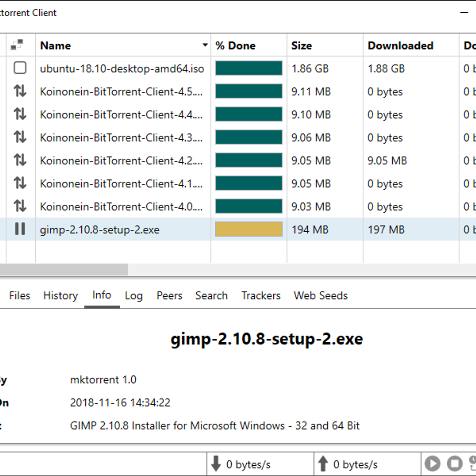476x476 pixels.
Task: Click the 9.03 MB size cell
Action: tap(311, 207)
